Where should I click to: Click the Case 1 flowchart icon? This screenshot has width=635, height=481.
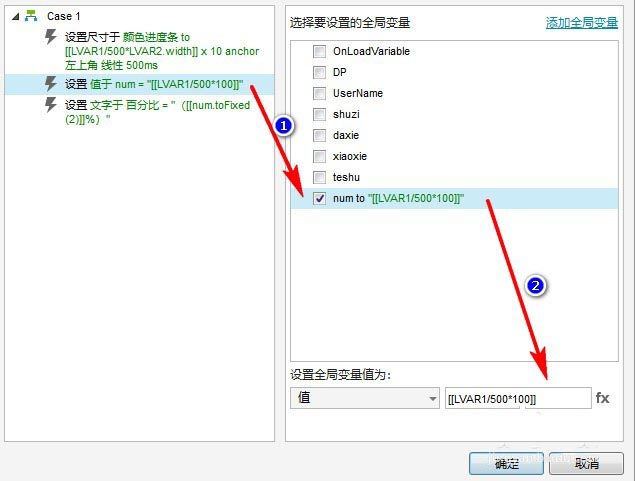click(31, 16)
